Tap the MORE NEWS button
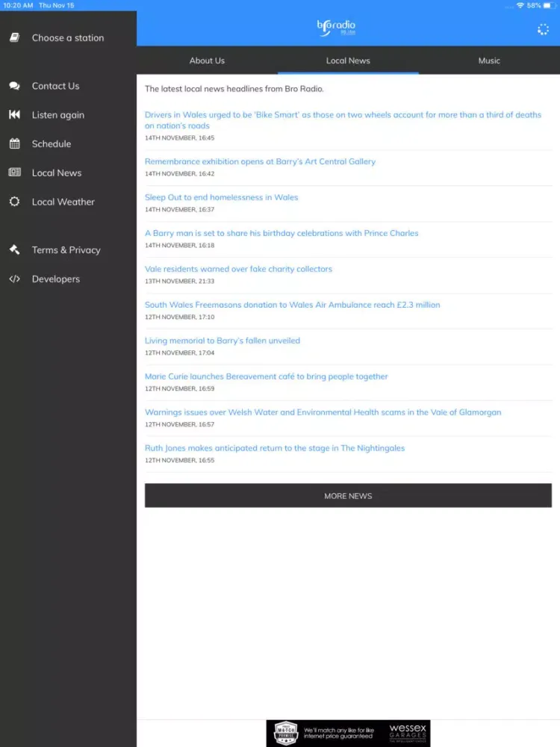 (x=348, y=495)
